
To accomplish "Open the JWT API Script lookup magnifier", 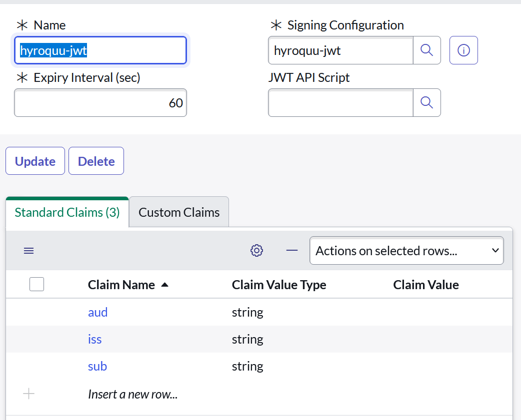I will (x=427, y=102).
